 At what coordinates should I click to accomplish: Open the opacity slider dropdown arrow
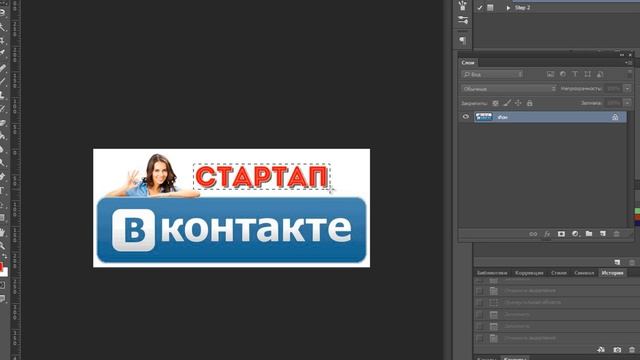click(627, 89)
